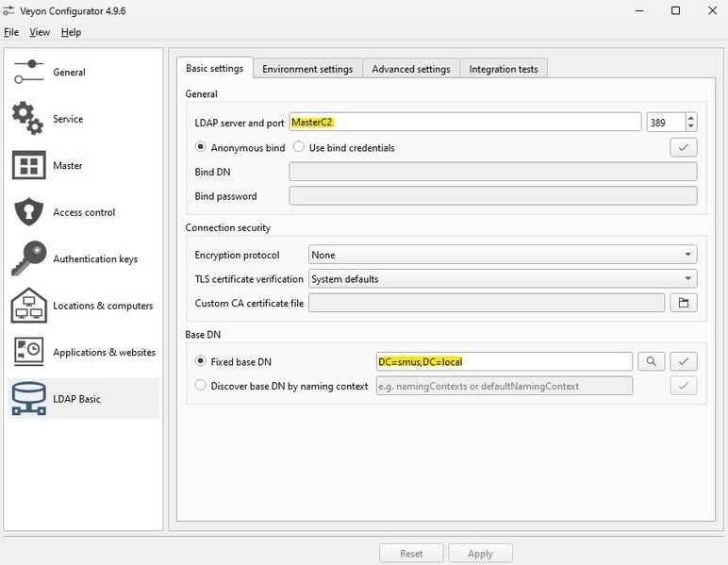Image resolution: width=728 pixels, height=565 pixels.
Task: Open the General settings page icon
Action: tap(29, 72)
